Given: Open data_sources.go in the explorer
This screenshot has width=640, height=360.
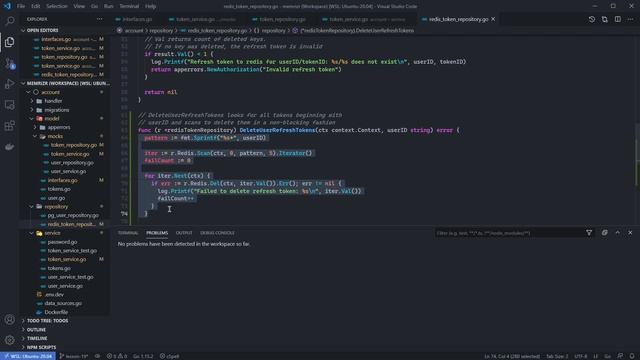Looking at the screenshot, I should click(x=63, y=303).
